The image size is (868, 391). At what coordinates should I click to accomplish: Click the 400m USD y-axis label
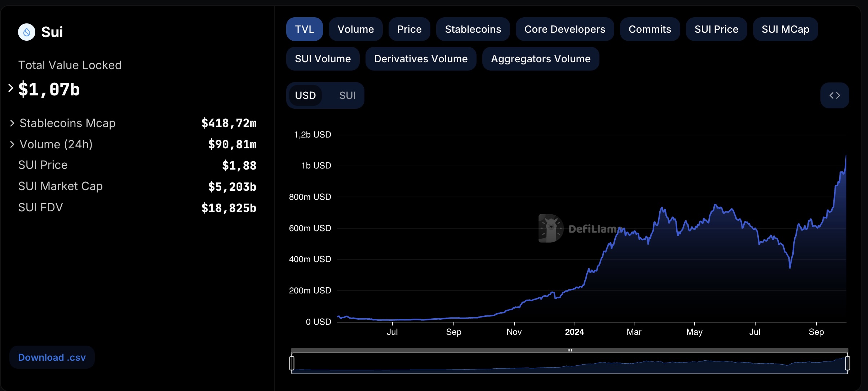310,259
